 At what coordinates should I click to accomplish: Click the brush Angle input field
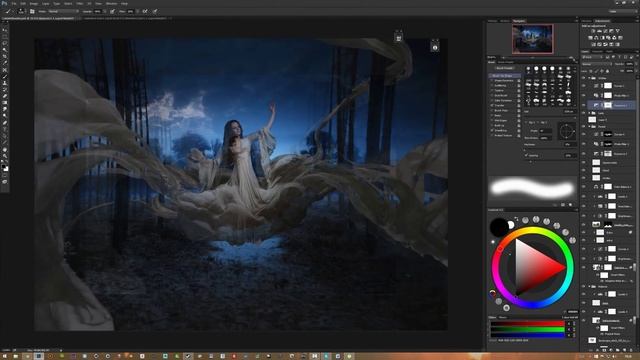click(x=545, y=131)
